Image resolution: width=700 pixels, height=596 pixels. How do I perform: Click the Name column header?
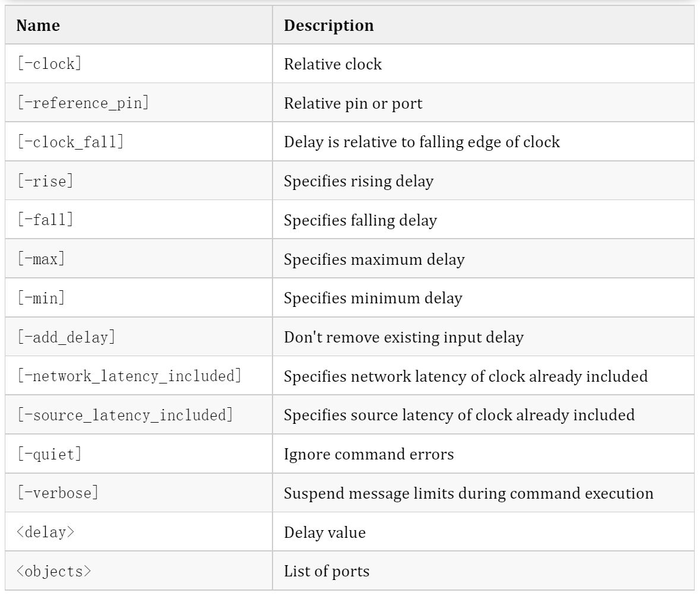(38, 26)
